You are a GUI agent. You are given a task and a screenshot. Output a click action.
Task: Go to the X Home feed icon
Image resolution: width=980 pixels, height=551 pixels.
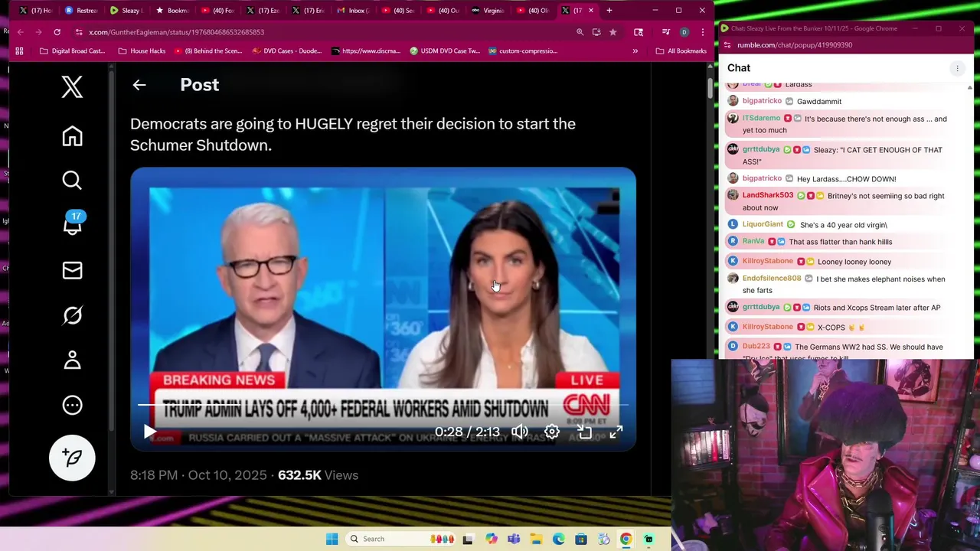pos(72,136)
